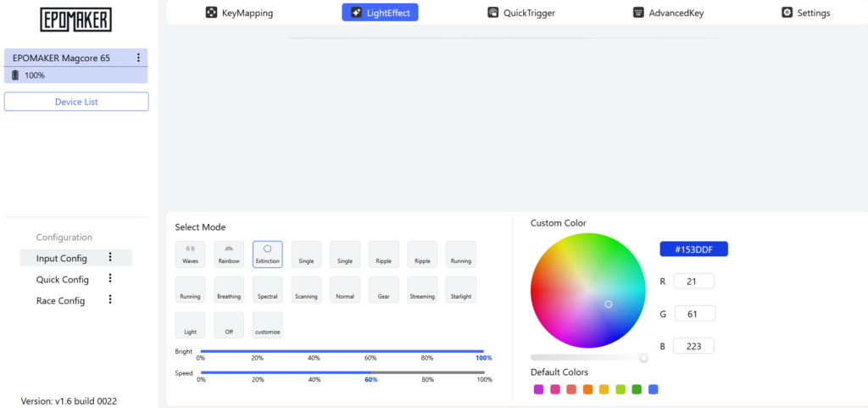The height and width of the screenshot is (408, 868).
Task: Switch to the Normal lighting mode
Action: pos(345,290)
